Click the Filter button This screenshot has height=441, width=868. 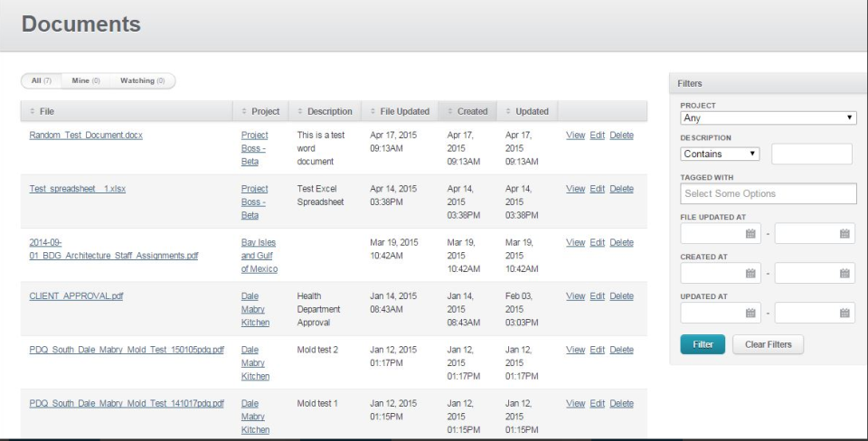click(x=703, y=344)
